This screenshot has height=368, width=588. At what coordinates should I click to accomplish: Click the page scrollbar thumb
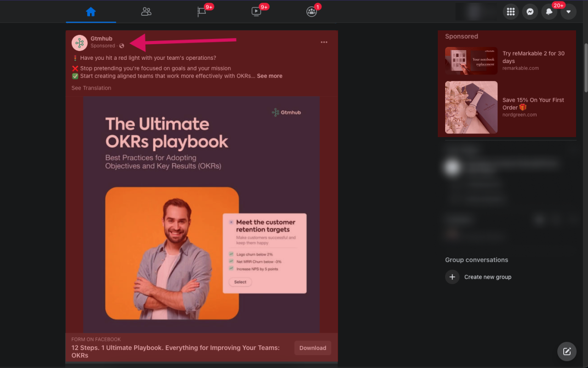pos(585,68)
